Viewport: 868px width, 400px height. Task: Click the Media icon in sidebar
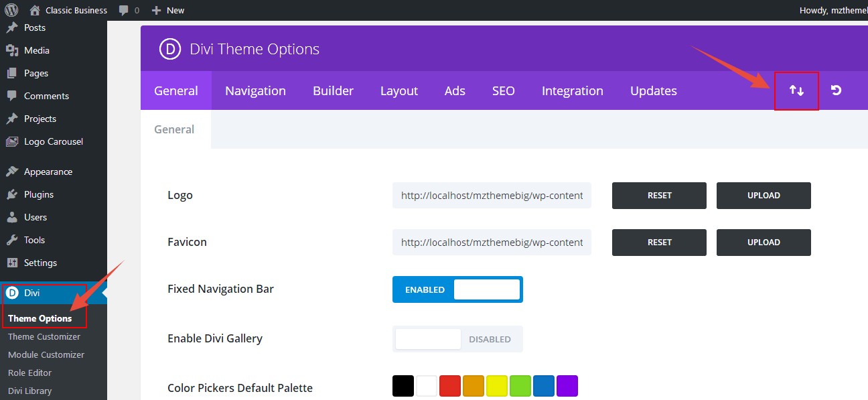click(12, 50)
